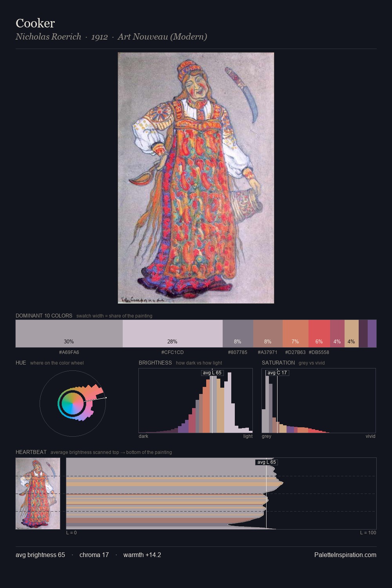
Task: Click the 'avg C 17' label in Saturation
Action: [x=277, y=373]
